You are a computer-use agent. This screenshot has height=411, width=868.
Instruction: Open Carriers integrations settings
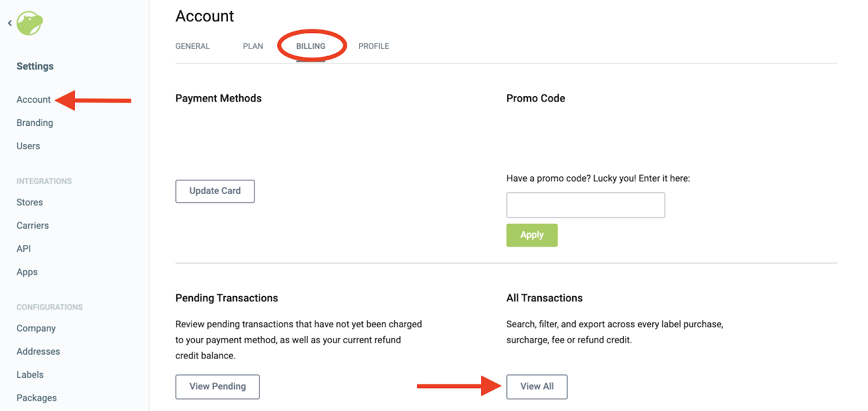pyautogui.click(x=33, y=225)
